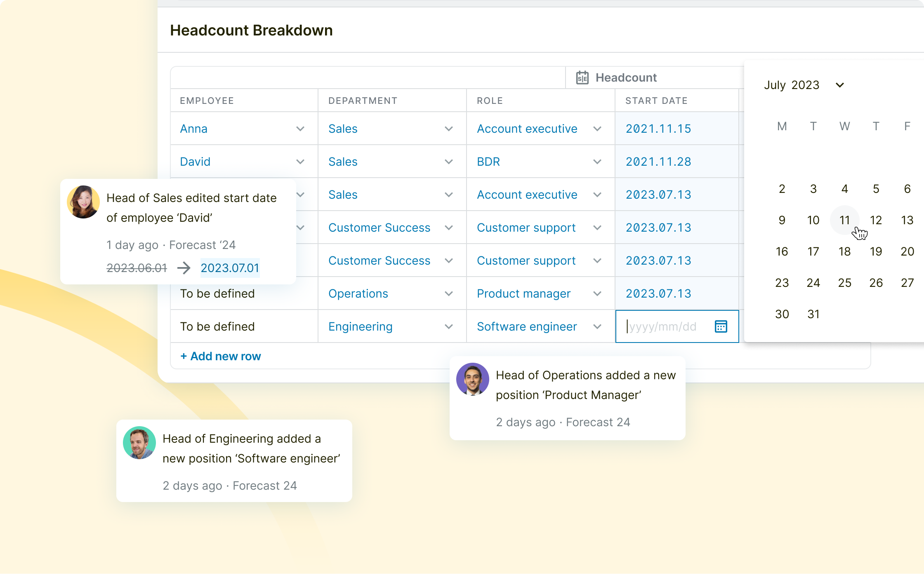Click Head of Engineering avatar photo
Screen dimensions: 924x582
(139, 443)
